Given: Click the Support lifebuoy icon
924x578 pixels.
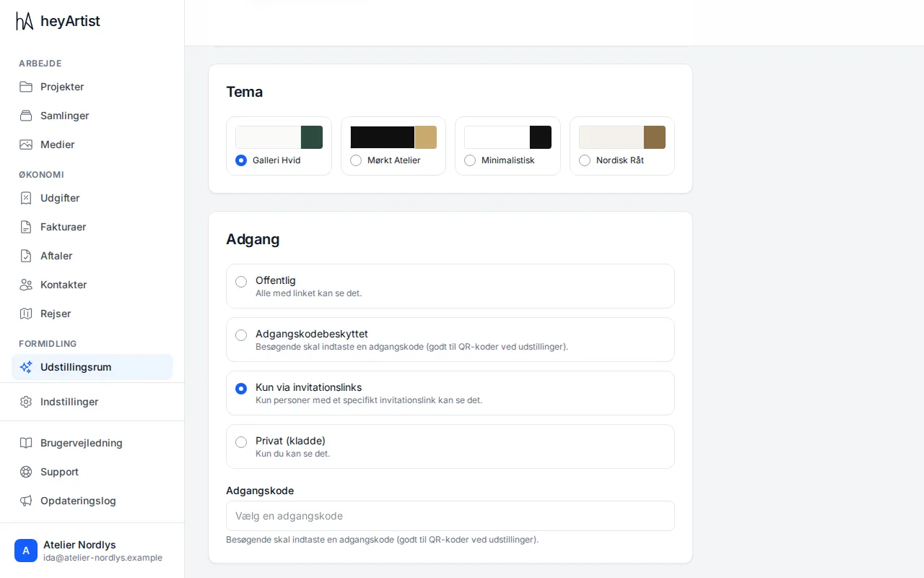Looking at the screenshot, I should tap(26, 472).
